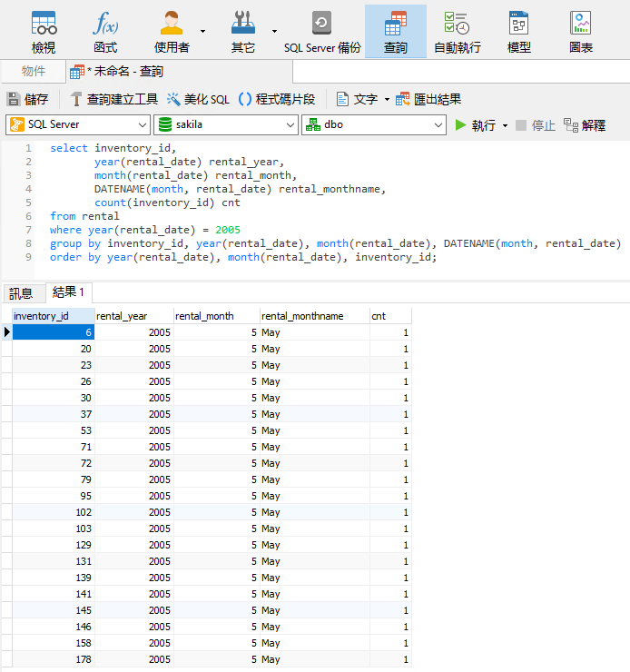Open the 檢視 (View) toolbar icon
This screenshot has width=630, height=672.
click(x=44, y=31)
